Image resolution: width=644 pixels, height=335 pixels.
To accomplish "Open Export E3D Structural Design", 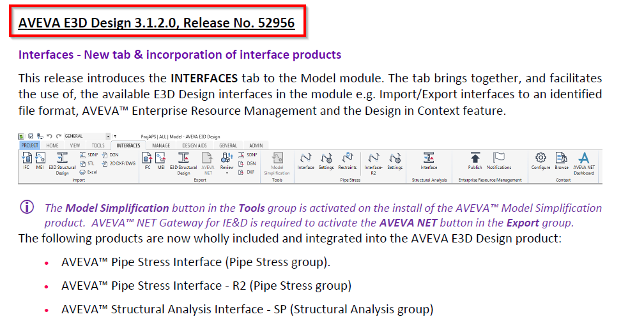I will point(183,163).
